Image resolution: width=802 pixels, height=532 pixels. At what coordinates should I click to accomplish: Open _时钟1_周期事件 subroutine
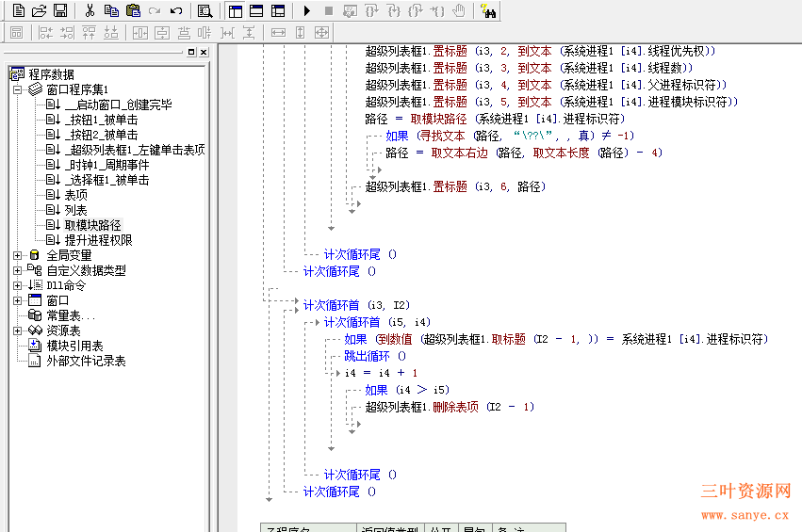tap(106, 165)
